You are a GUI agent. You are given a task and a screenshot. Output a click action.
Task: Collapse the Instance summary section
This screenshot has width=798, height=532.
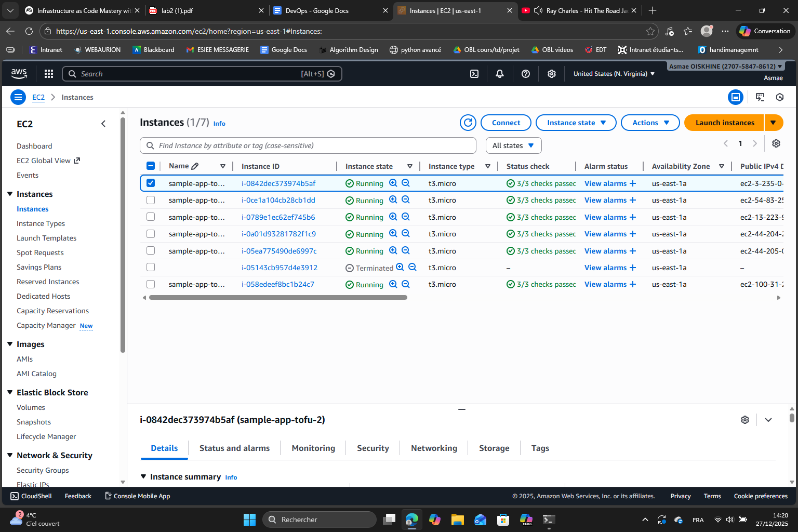pyautogui.click(x=144, y=476)
